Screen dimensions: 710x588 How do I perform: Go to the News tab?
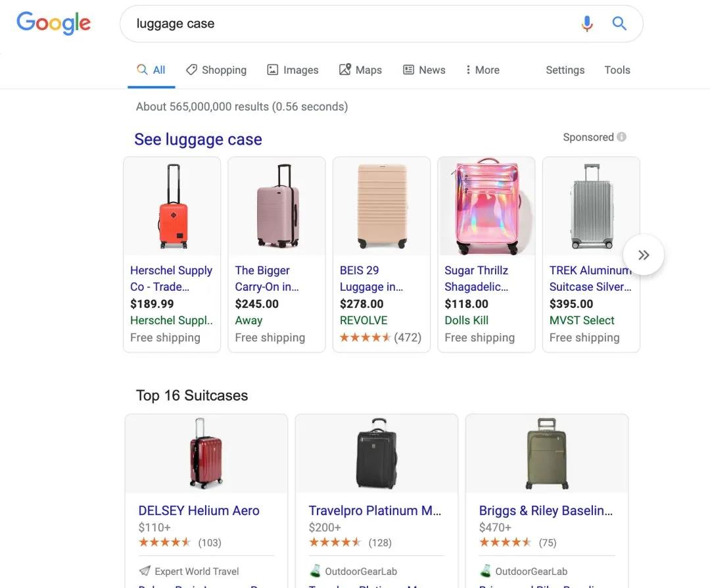424,70
